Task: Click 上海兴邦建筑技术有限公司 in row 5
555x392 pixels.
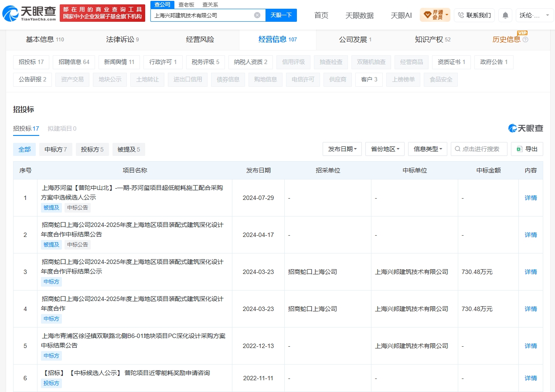Action: coord(412,346)
